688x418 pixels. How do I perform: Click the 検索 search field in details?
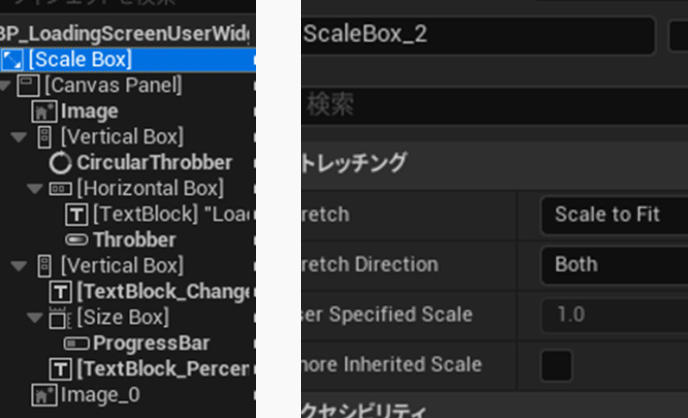494,105
